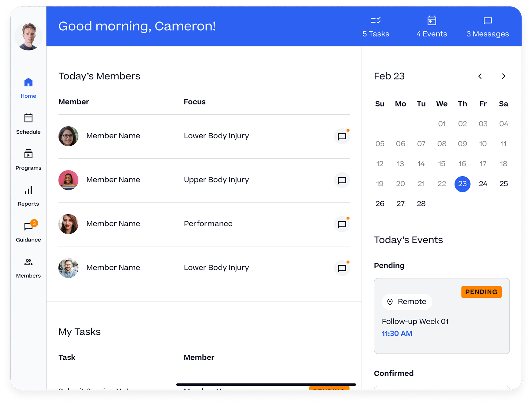
Task: Click the 3 Messages chat icon
Action: [x=488, y=21]
